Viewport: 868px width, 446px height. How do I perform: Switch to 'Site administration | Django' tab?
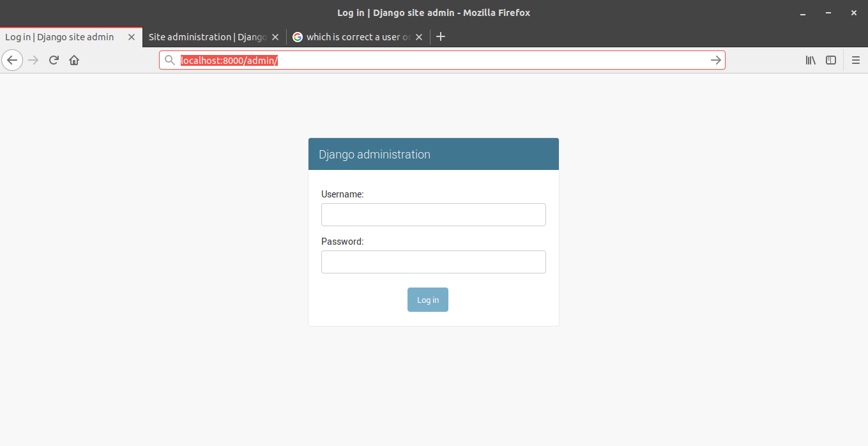click(215, 37)
